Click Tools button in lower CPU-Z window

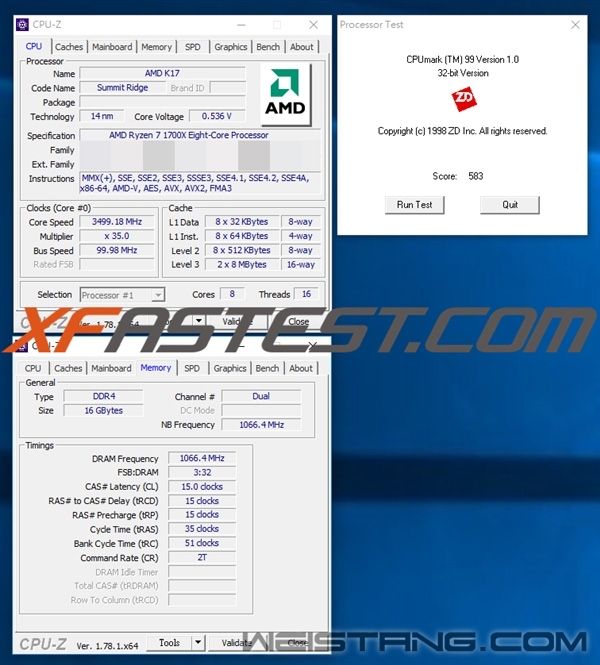pos(169,643)
